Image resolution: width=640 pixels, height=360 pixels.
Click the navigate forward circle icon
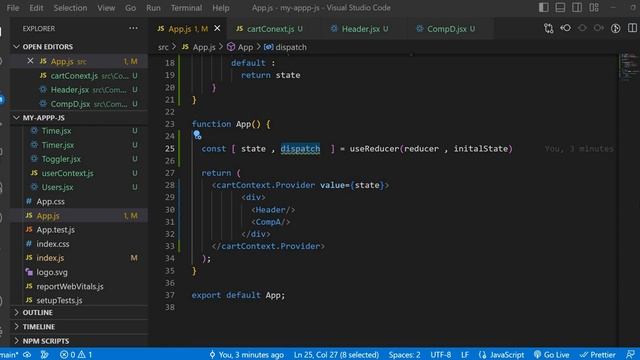coord(599,28)
